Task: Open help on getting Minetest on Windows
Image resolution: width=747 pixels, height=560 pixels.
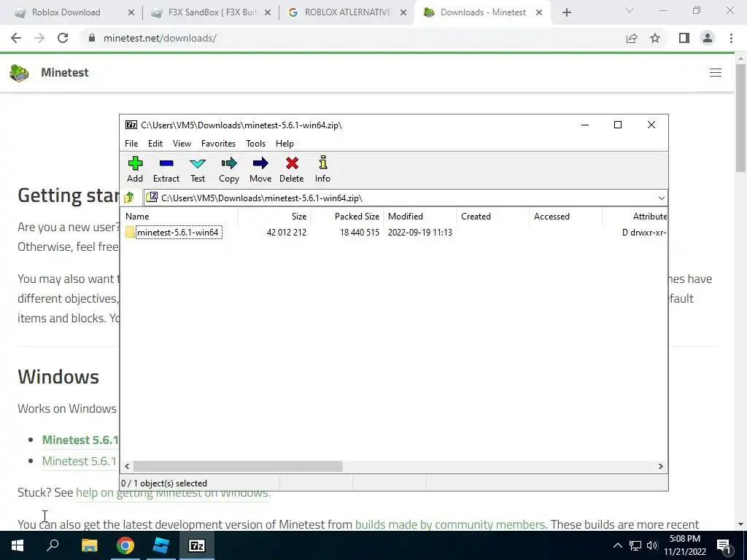Action: click(173, 492)
